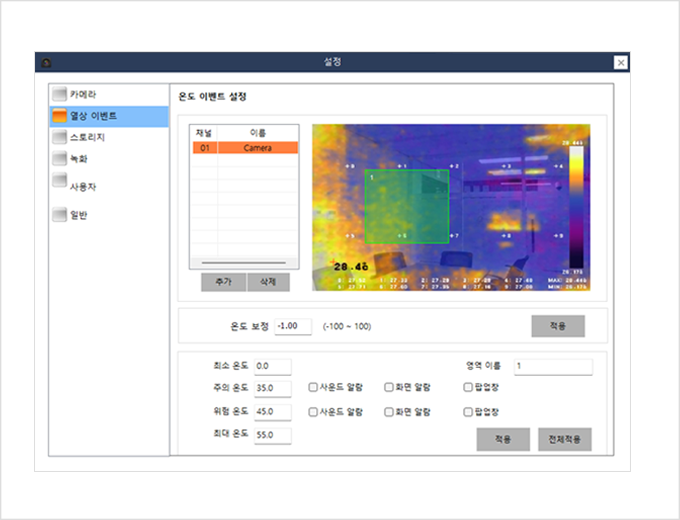Click measurement point +2 on thermal image
This screenshot has height=520, width=680.
click(x=454, y=166)
